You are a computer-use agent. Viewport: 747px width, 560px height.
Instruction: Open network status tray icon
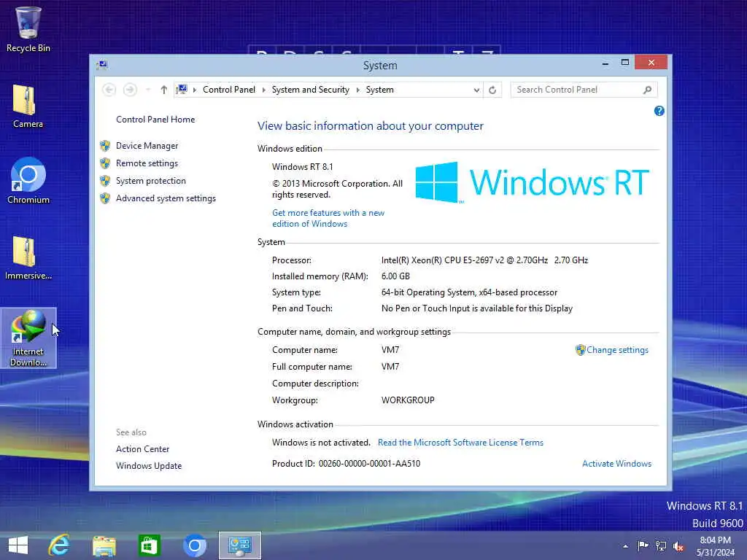661,545
